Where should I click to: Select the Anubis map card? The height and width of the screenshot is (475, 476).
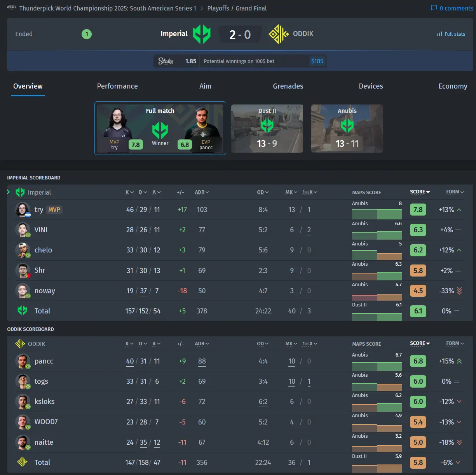[x=347, y=129]
